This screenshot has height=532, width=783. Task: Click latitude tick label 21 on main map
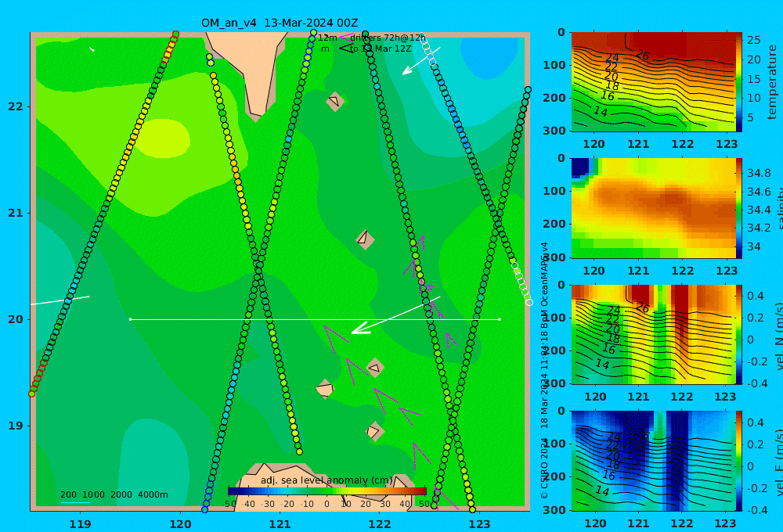(x=16, y=213)
